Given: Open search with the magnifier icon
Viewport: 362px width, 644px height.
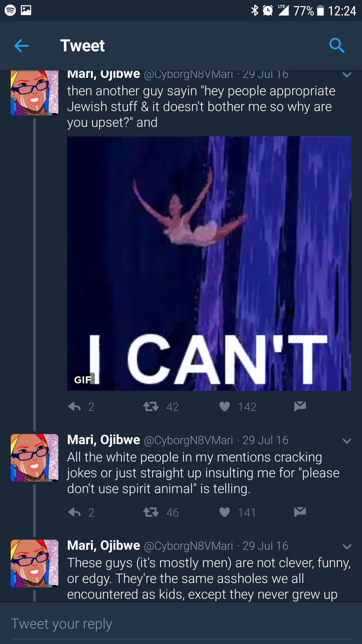Looking at the screenshot, I should tap(337, 45).
